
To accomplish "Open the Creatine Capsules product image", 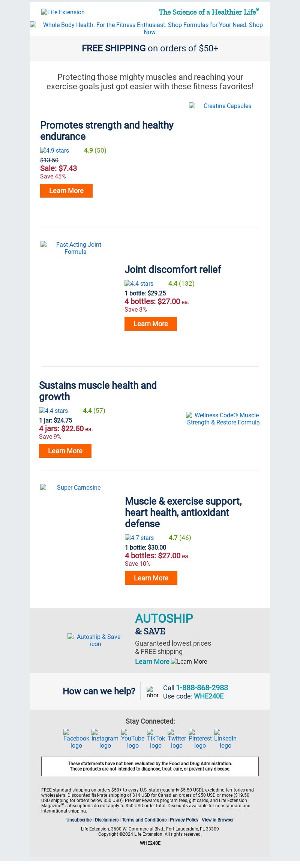I will click(224, 106).
